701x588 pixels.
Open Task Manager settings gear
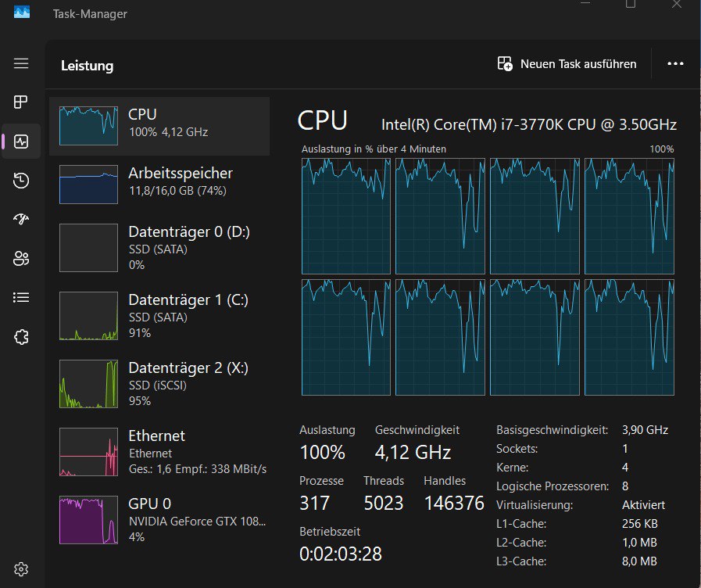[21, 569]
